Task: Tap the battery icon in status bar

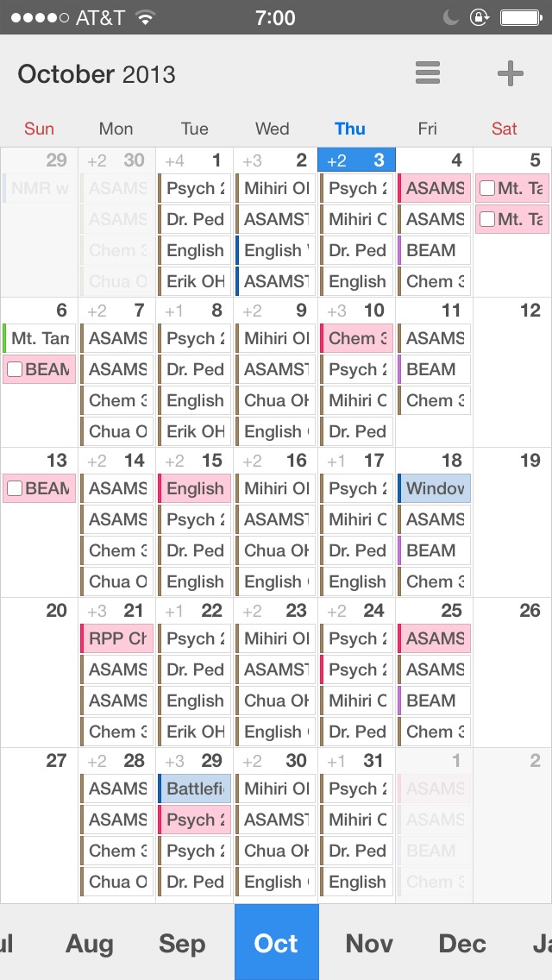Action: [x=521, y=17]
